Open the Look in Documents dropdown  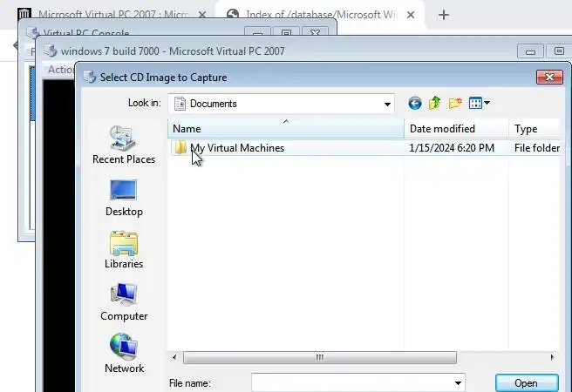(281, 104)
